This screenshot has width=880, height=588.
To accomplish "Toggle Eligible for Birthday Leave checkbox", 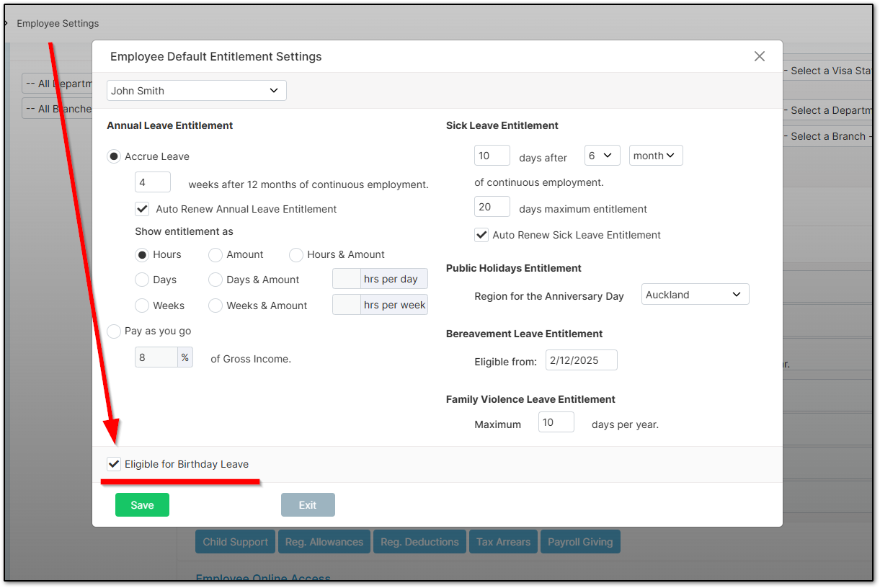I will point(114,464).
